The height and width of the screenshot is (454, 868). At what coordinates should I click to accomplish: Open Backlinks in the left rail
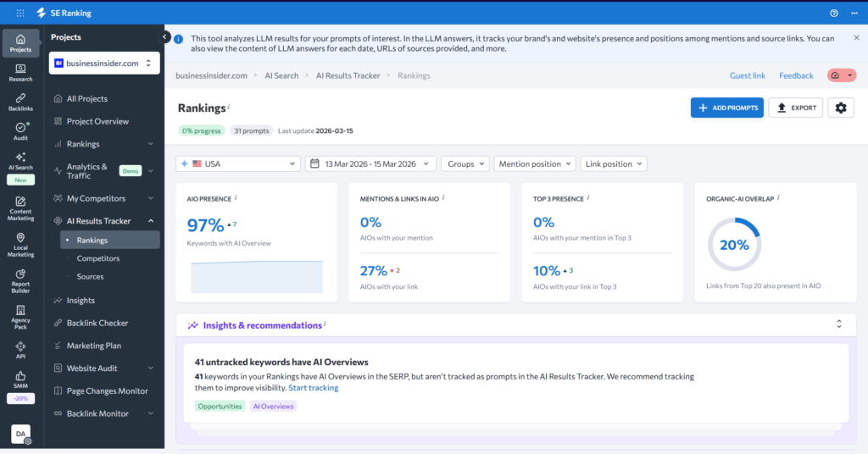click(x=20, y=102)
